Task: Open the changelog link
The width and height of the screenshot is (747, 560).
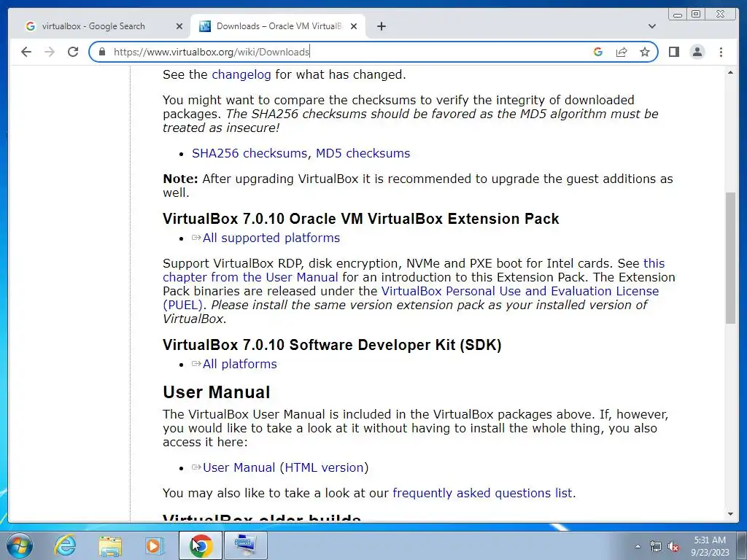Action: coord(241,75)
